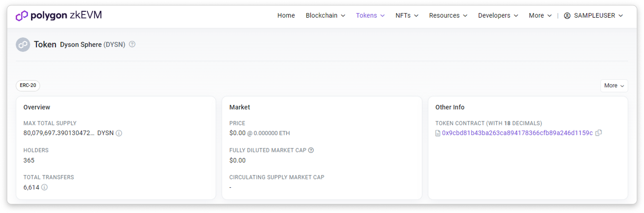
Task: Open the SAMPLEUSER account menu
Action: (598, 15)
